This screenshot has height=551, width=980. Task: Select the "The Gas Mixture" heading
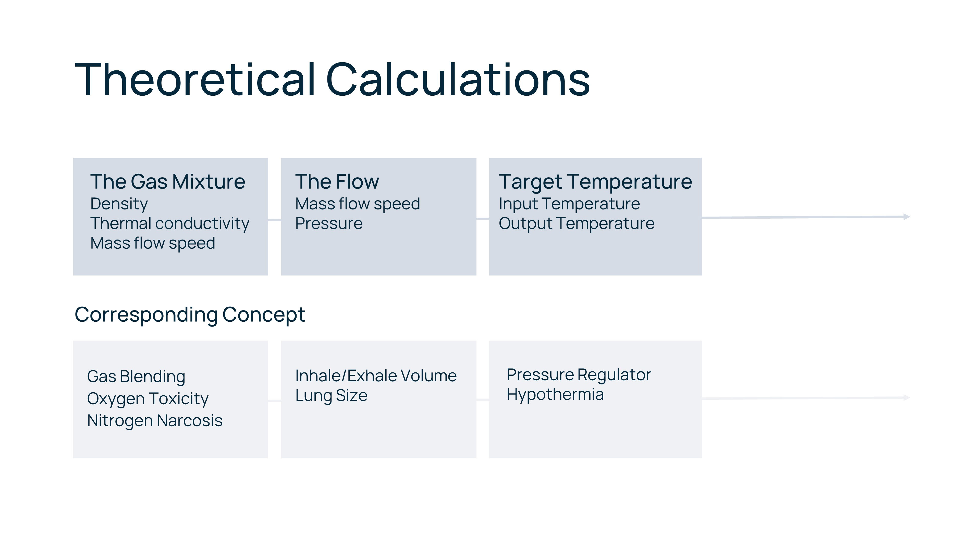point(167,181)
